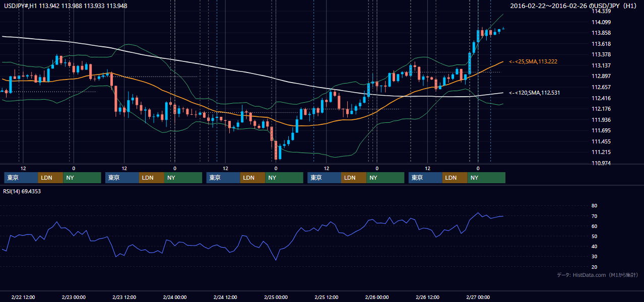This screenshot has width=644, height=302.
Task: Click the 110.974 bottom price label
Action: pos(601,163)
